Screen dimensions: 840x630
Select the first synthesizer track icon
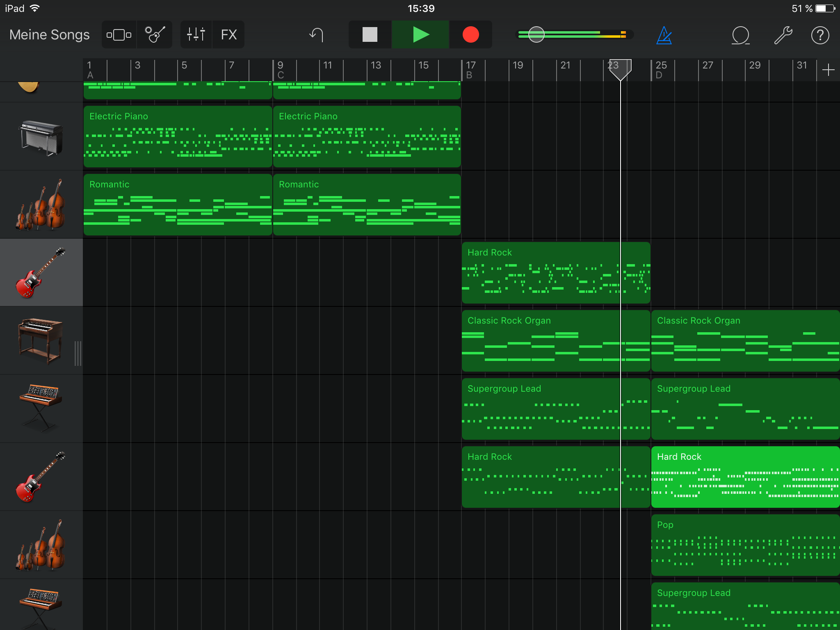41,409
